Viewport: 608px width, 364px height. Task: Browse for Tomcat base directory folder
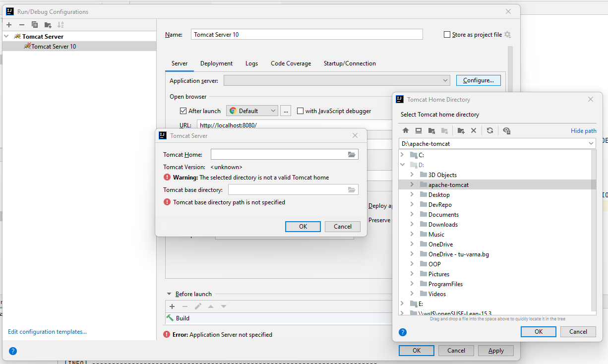(352, 189)
